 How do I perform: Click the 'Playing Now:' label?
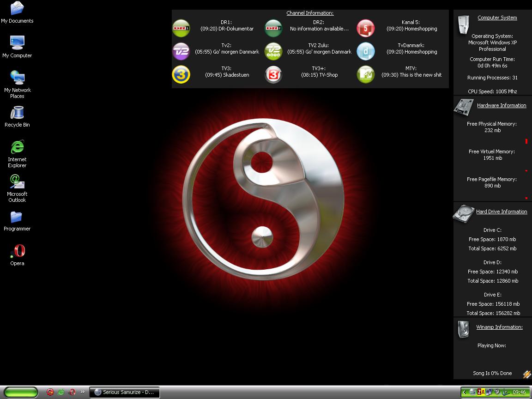[492, 345]
